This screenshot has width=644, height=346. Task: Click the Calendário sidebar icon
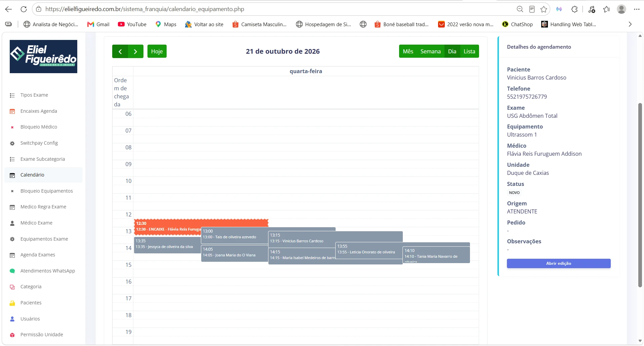pos(12,175)
